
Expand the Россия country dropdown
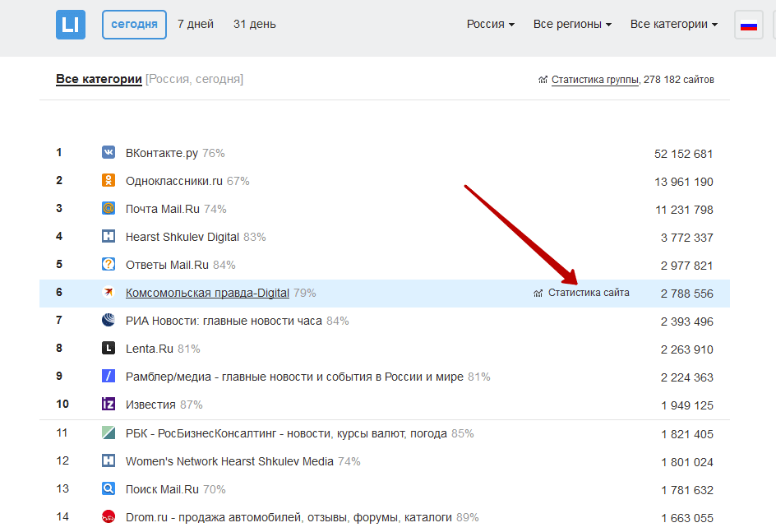coord(491,25)
